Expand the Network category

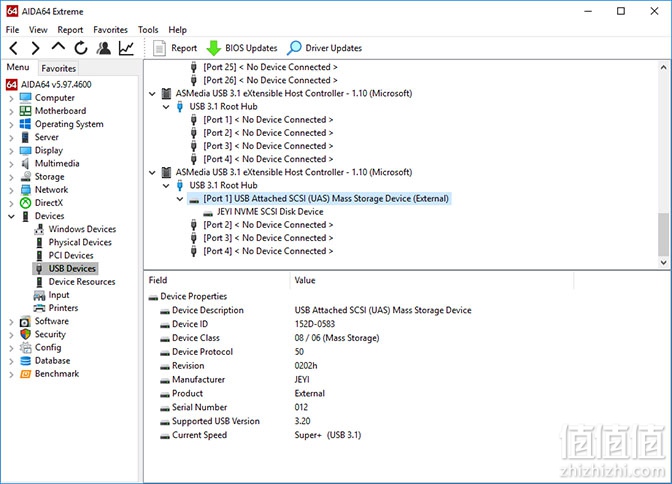[11, 190]
